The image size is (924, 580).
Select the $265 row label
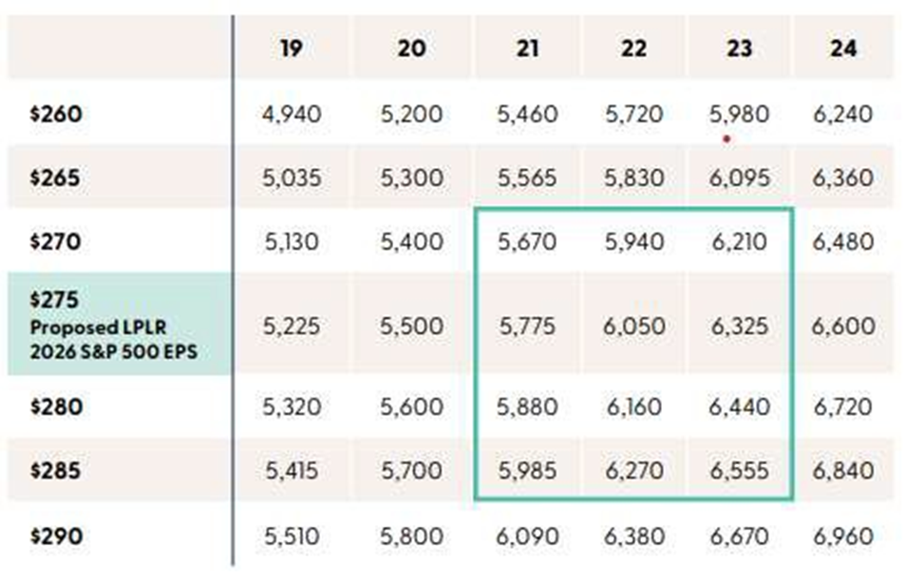coord(55,178)
